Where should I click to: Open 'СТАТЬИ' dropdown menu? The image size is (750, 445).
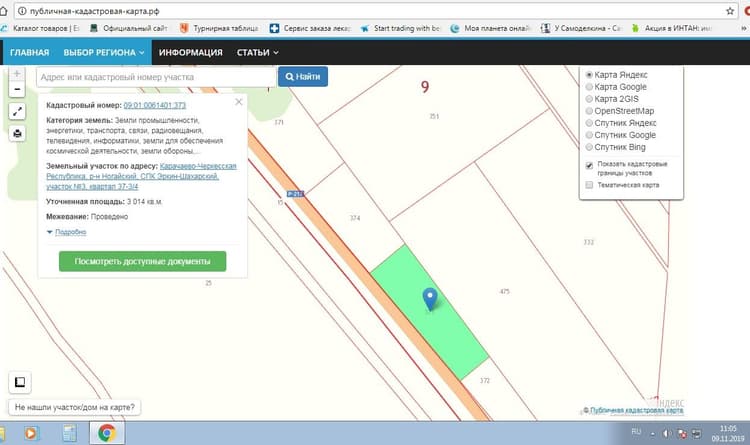[257, 52]
